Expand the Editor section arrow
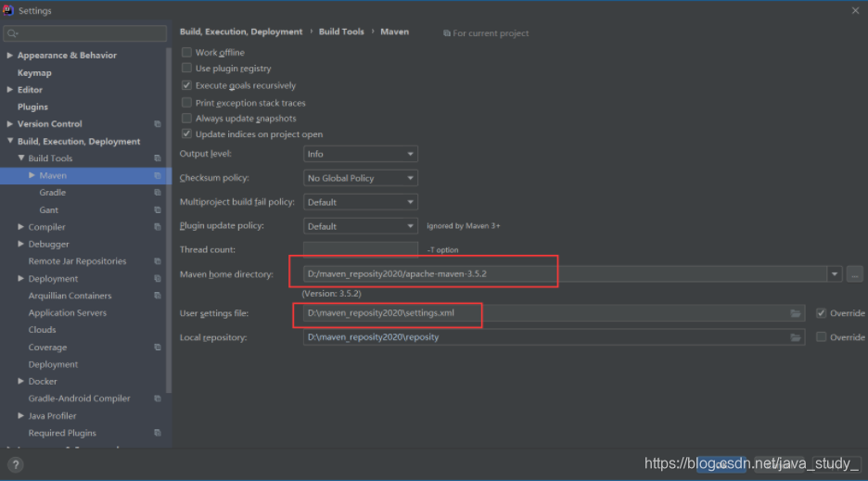 9,90
